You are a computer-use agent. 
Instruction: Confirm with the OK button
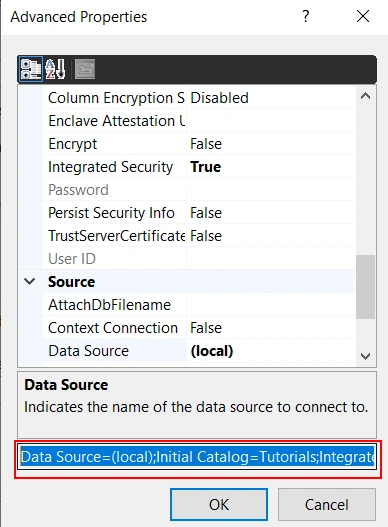pos(219,504)
